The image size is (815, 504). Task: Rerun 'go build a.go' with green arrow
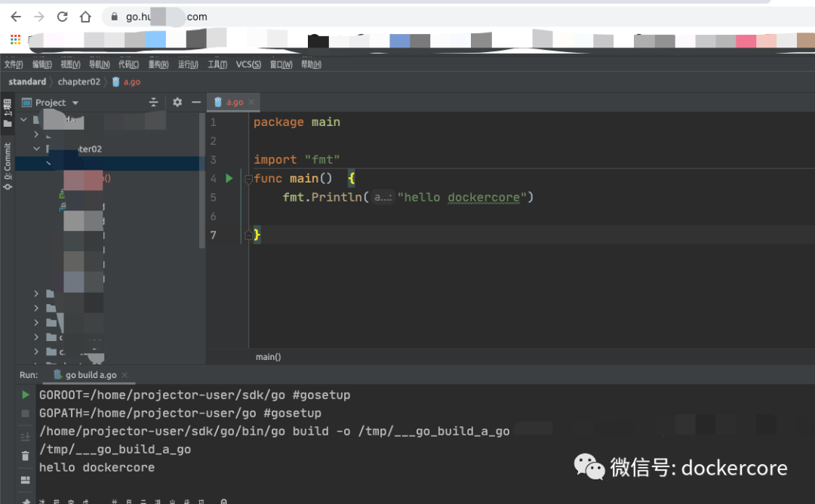(x=26, y=395)
